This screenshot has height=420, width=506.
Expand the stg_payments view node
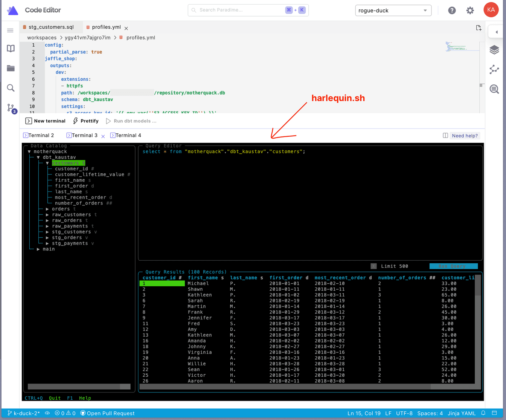pos(47,243)
